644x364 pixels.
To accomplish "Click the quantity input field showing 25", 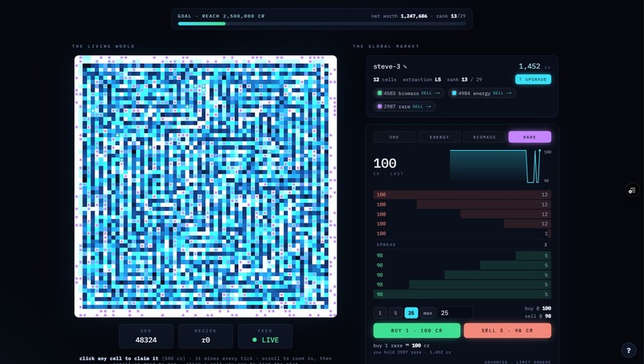I will [455, 313].
